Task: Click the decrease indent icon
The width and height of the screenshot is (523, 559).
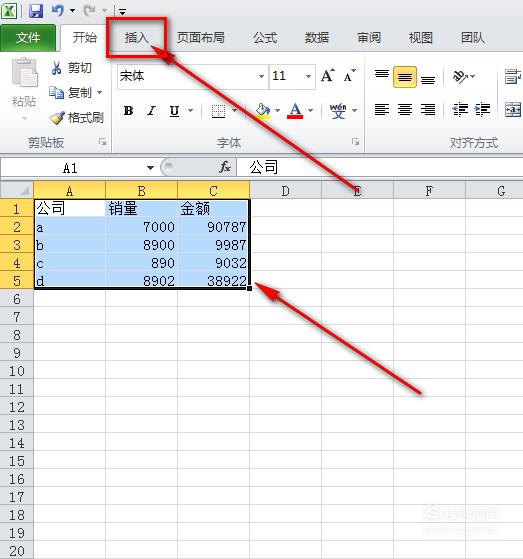Action: pos(460,109)
